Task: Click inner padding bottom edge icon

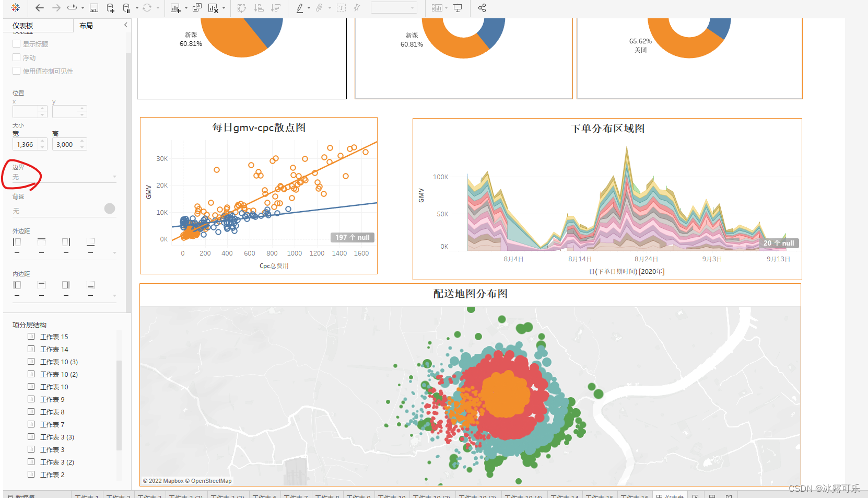Action: click(x=91, y=285)
